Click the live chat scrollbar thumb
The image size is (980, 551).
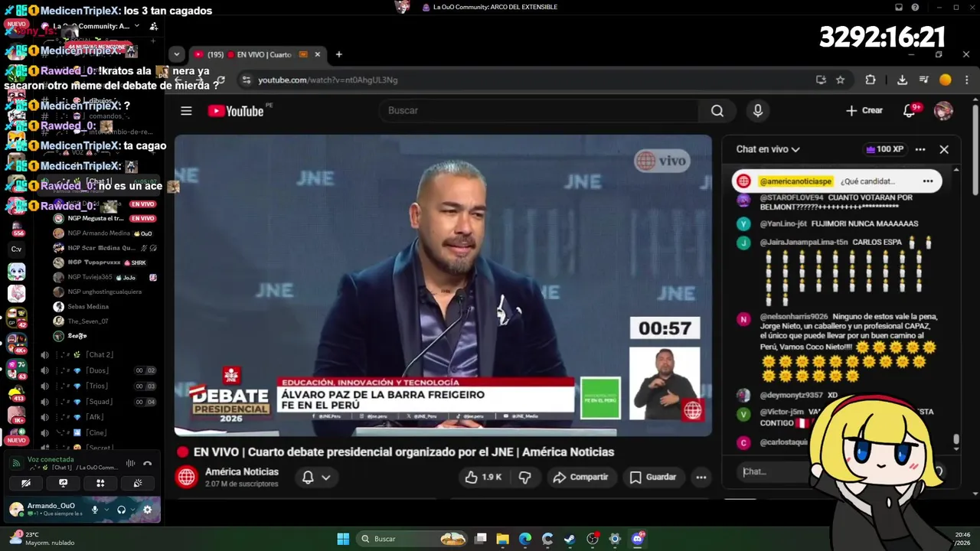[x=955, y=439]
